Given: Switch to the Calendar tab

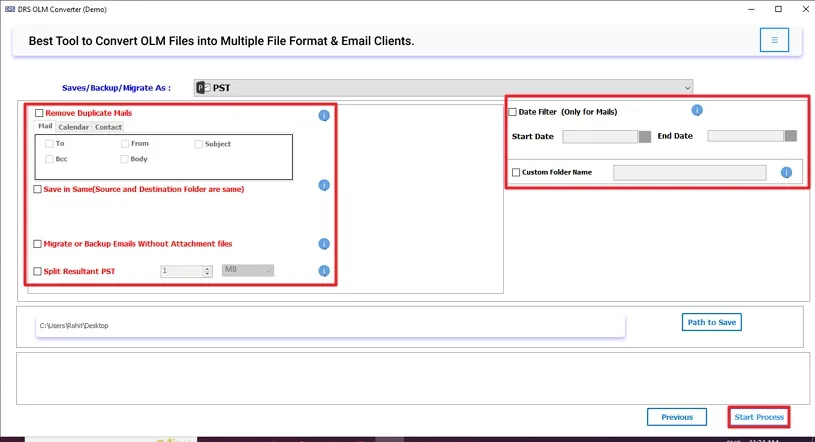Looking at the screenshot, I should click(73, 127).
